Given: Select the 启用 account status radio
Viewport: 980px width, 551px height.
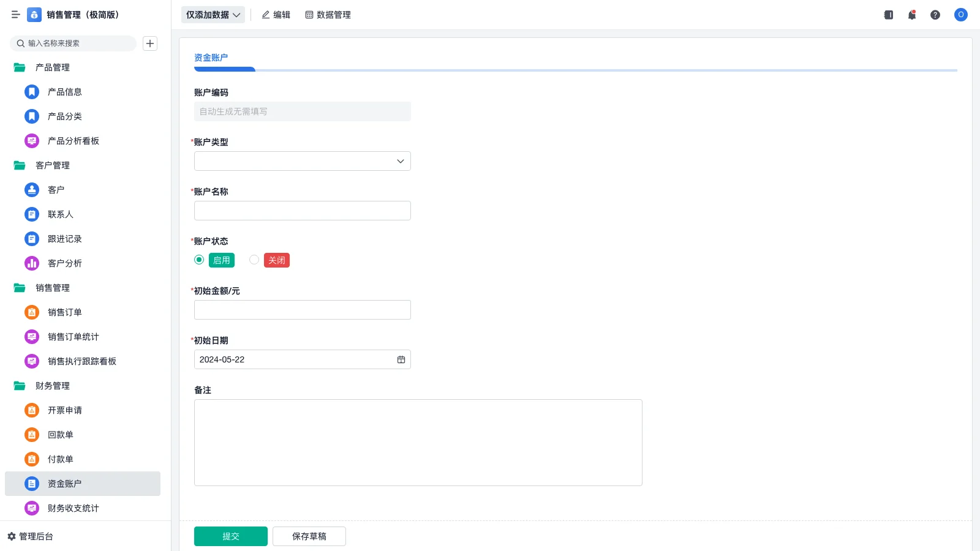Looking at the screenshot, I should tap(199, 260).
